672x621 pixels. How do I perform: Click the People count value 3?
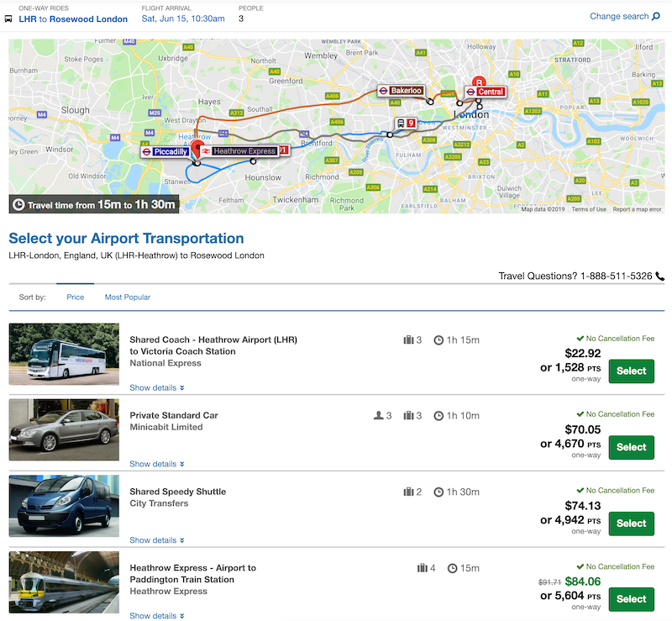click(x=241, y=18)
